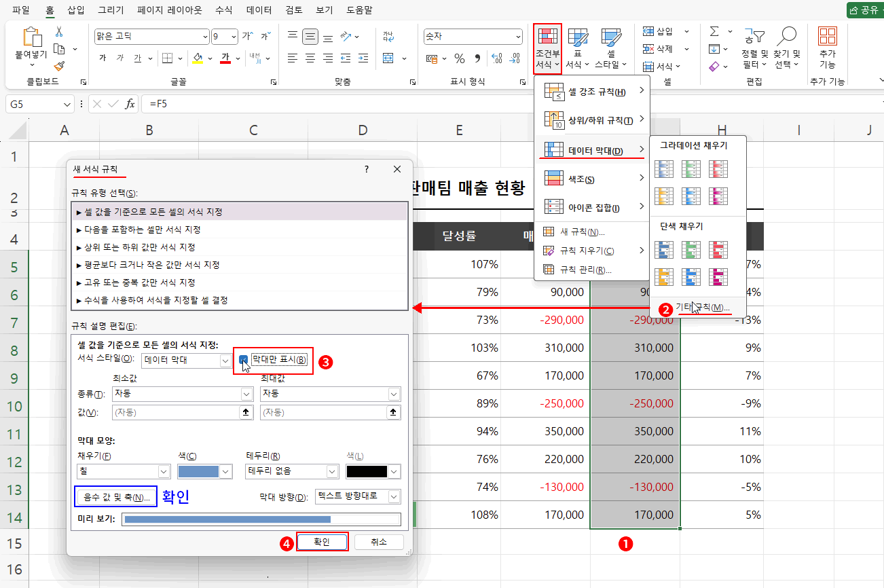
Task: Click the 취소 button in the dialog
Action: click(x=379, y=542)
